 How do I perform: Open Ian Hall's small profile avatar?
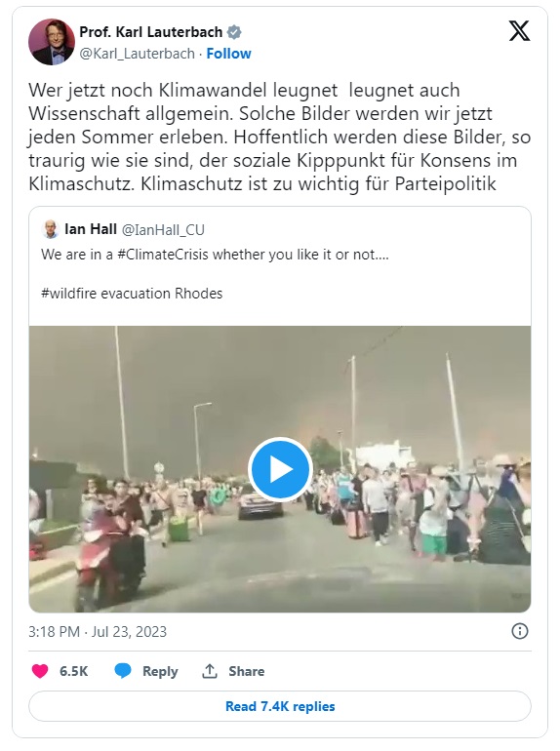pyautogui.click(x=51, y=229)
